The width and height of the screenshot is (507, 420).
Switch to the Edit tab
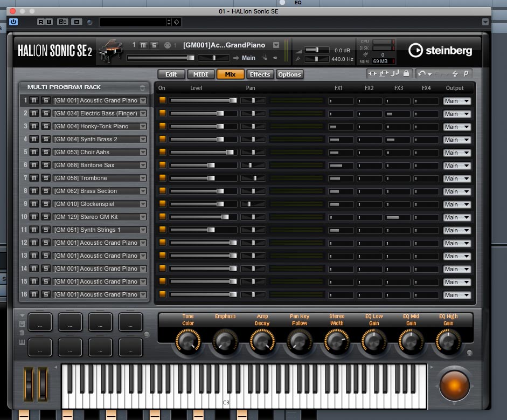pos(171,74)
